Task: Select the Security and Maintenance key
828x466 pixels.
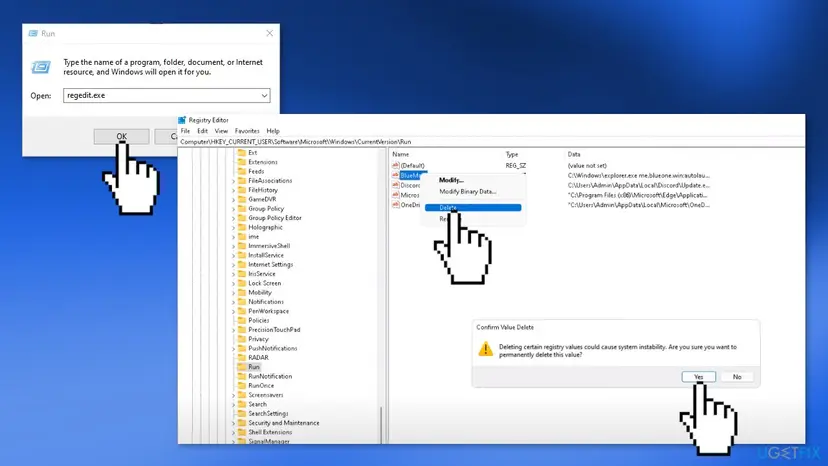Action: (284, 423)
